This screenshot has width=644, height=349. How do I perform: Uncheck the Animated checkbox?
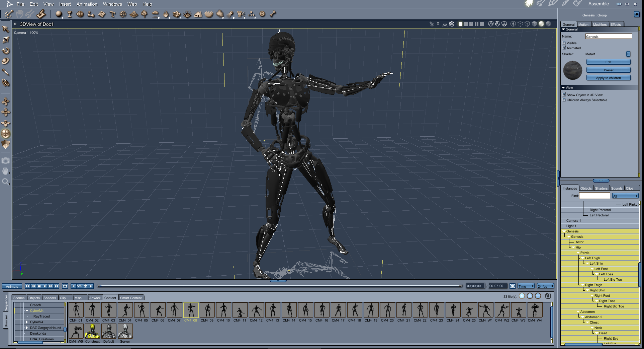564,48
